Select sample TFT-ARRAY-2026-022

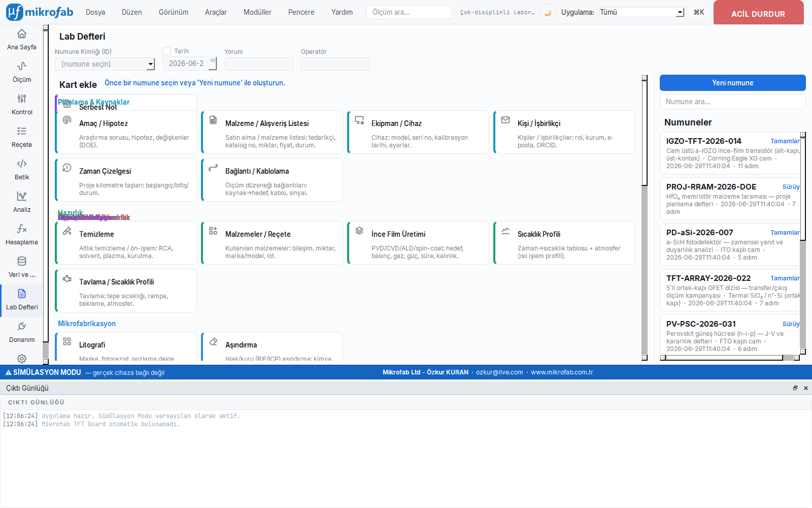(x=730, y=291)
